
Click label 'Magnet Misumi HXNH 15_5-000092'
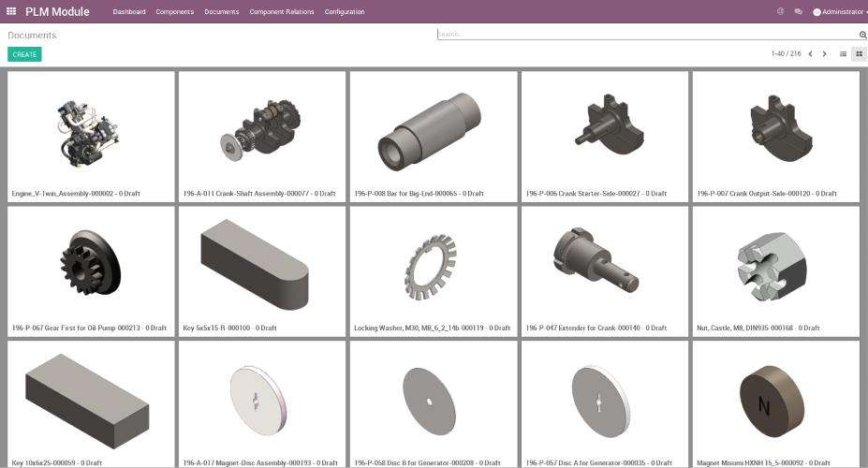750,463
